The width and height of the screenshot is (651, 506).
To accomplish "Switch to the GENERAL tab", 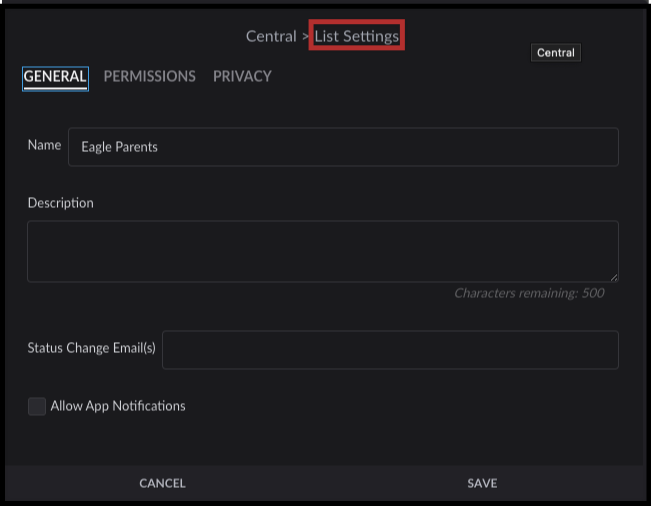I will [55, 77].
